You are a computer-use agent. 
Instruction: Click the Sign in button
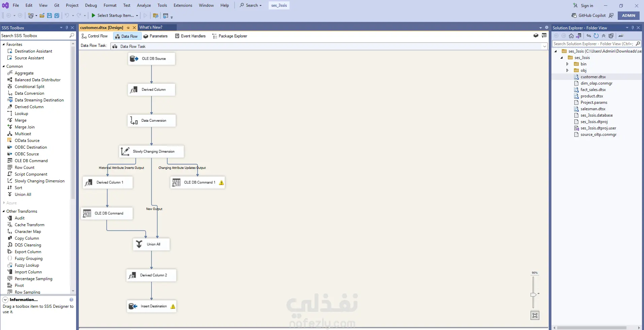tap(583, 6)
